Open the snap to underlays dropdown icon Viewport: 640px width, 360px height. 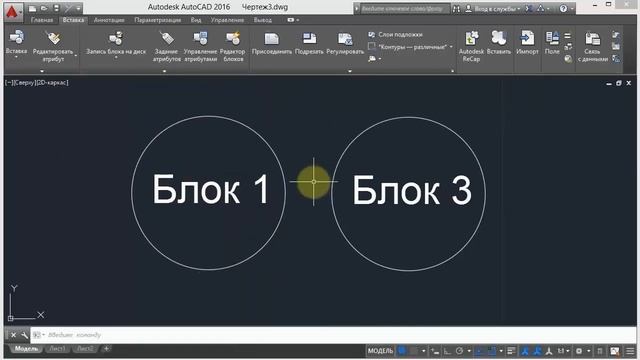click(x=374, y=59)
